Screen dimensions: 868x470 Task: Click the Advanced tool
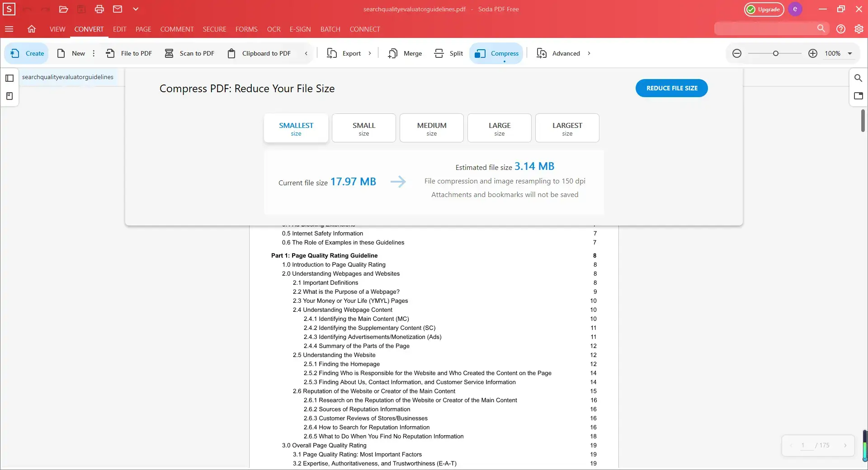(x=558, y=53)
